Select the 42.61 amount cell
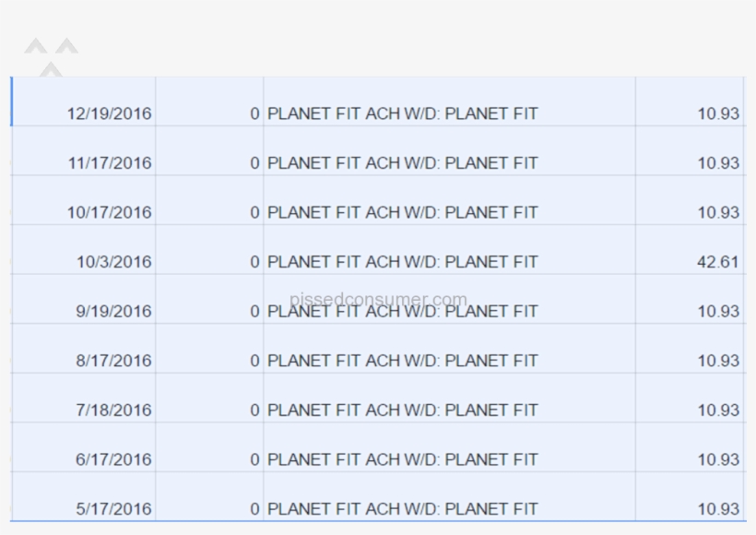 (717, 262)
